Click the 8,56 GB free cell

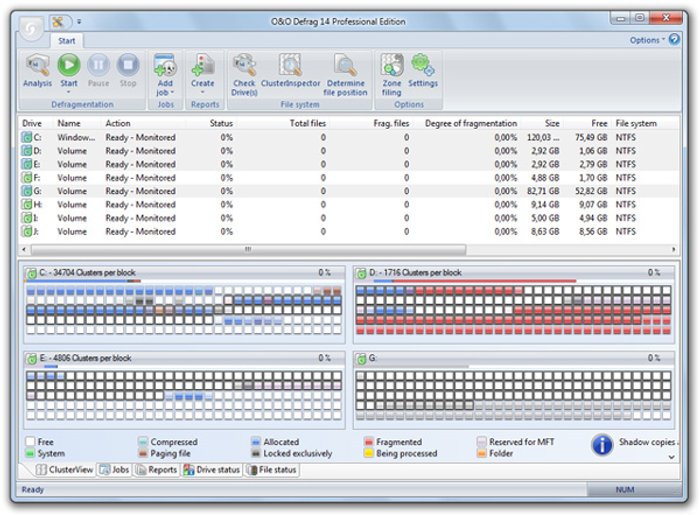[x=593, y=231]
